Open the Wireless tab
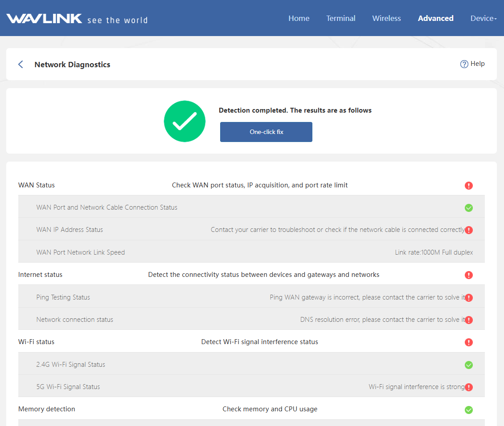 click(386, 18)
